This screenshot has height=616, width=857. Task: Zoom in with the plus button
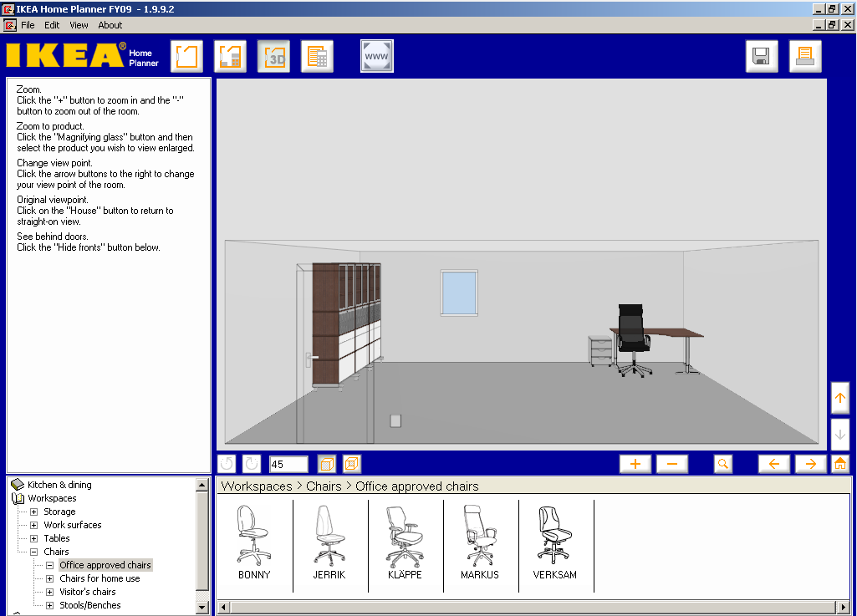pyautogui.click(x=635, y=464)
